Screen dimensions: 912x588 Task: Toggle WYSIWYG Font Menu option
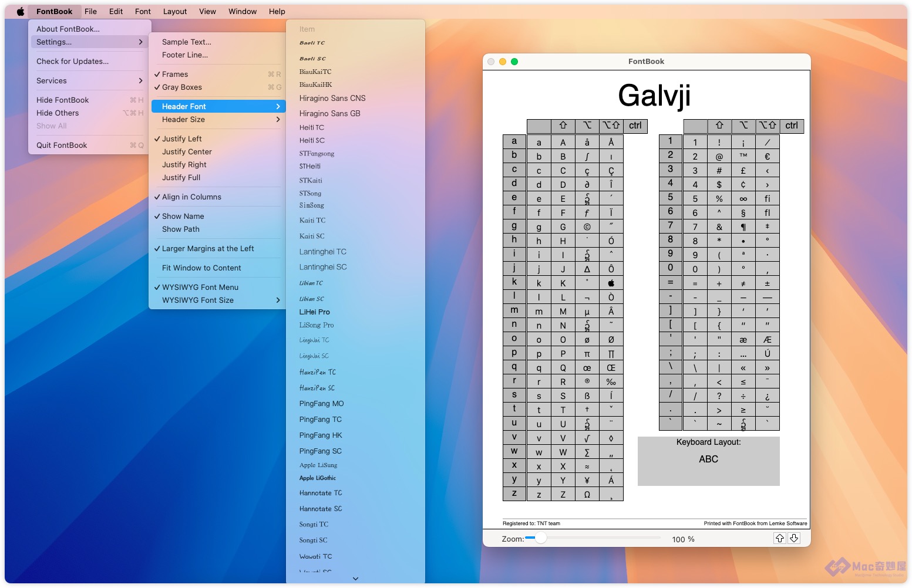coord(217,287)
